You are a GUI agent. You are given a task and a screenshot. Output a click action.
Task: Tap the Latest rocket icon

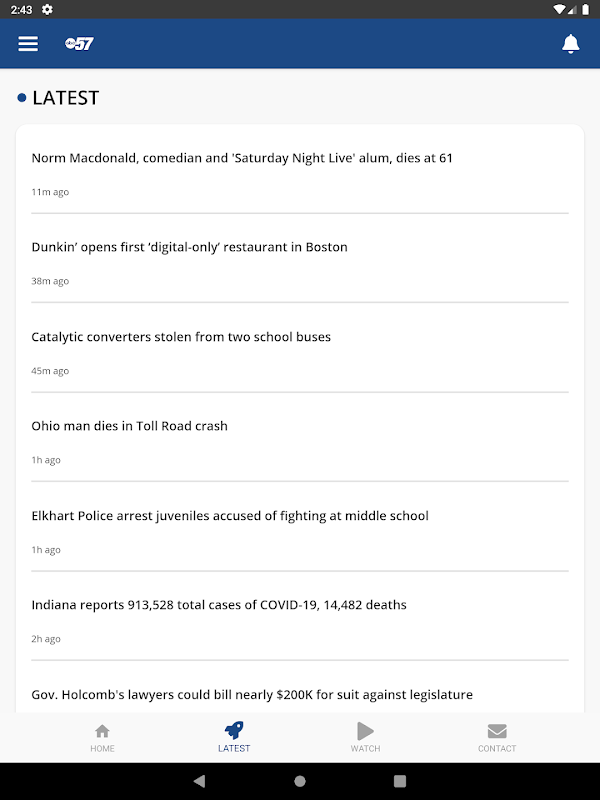[234, 731]
